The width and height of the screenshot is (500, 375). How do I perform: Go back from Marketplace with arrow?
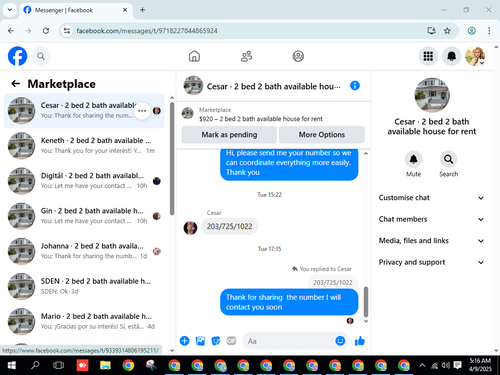(15, 83)
